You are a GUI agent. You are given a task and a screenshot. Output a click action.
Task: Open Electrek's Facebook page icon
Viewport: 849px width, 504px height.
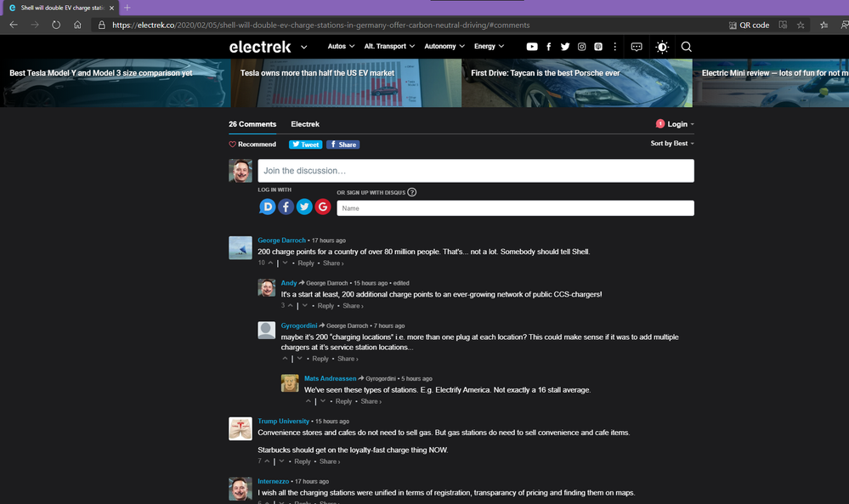click(x=548, y=47)
